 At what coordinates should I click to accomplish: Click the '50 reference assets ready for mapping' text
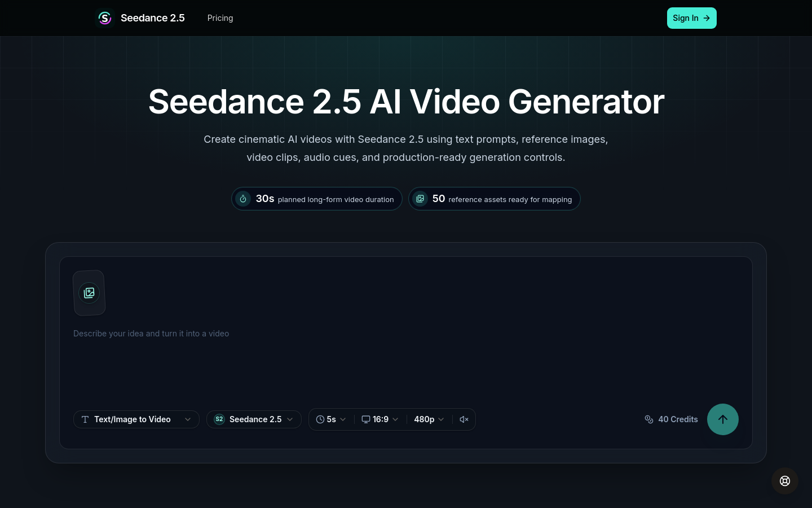(502, 199)
